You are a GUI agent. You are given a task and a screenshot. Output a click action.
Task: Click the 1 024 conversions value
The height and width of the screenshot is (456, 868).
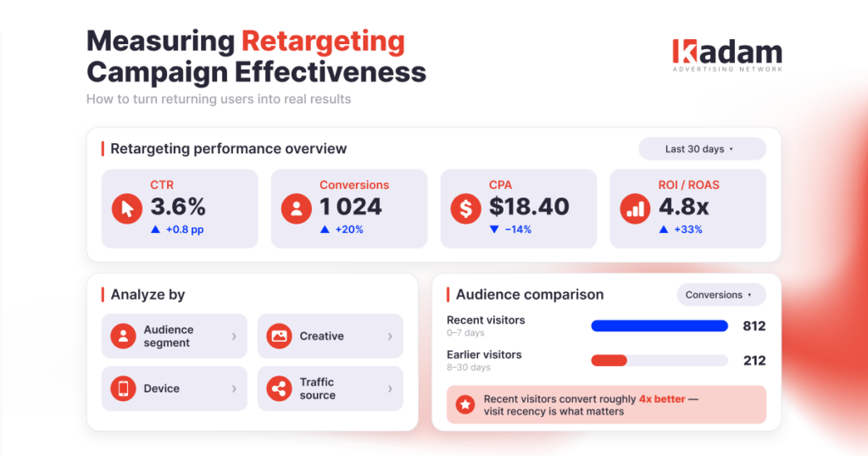click(x=351, y=207)
